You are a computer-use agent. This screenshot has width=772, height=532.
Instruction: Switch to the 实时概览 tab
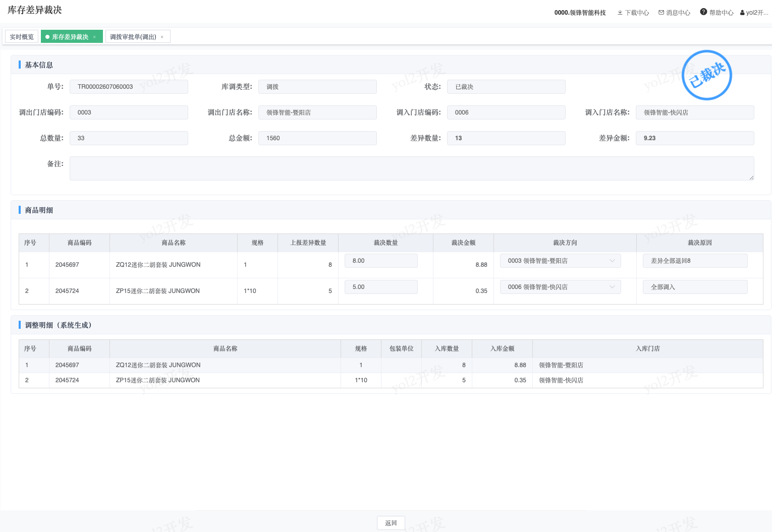tap(22, 37)
